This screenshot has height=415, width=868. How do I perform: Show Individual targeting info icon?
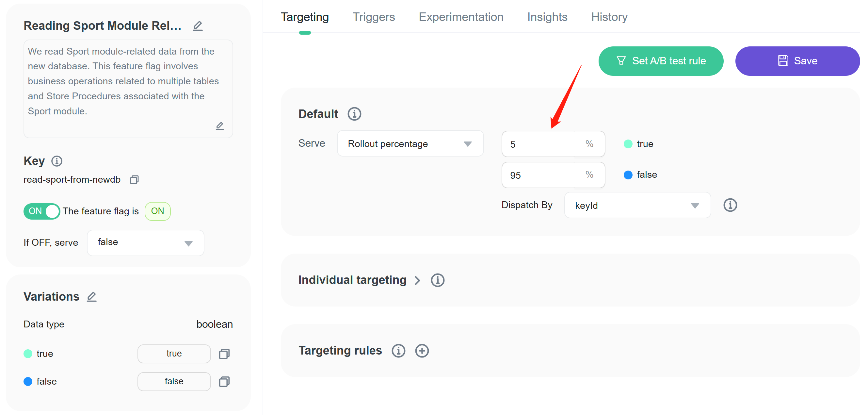click(x=438, y=280)
